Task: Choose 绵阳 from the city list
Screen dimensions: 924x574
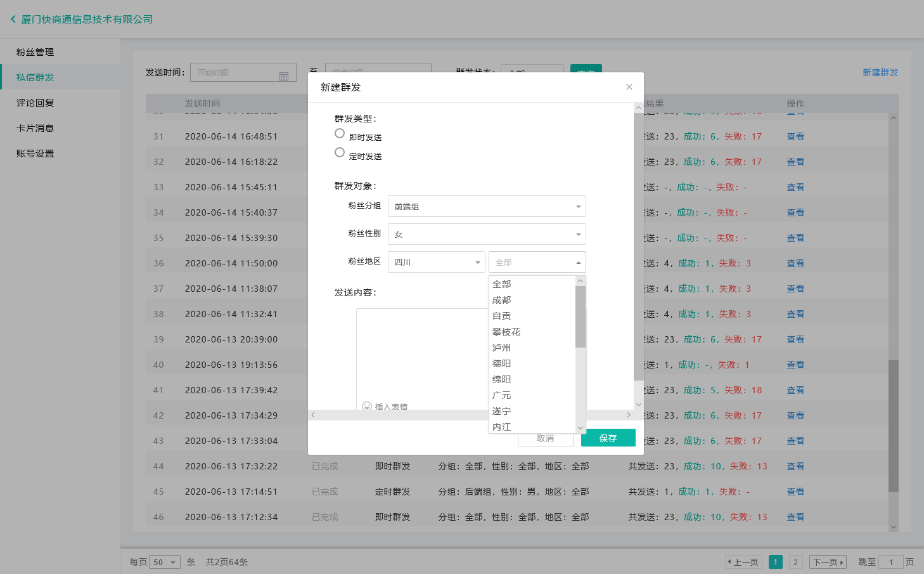Action: pos(502,379)
